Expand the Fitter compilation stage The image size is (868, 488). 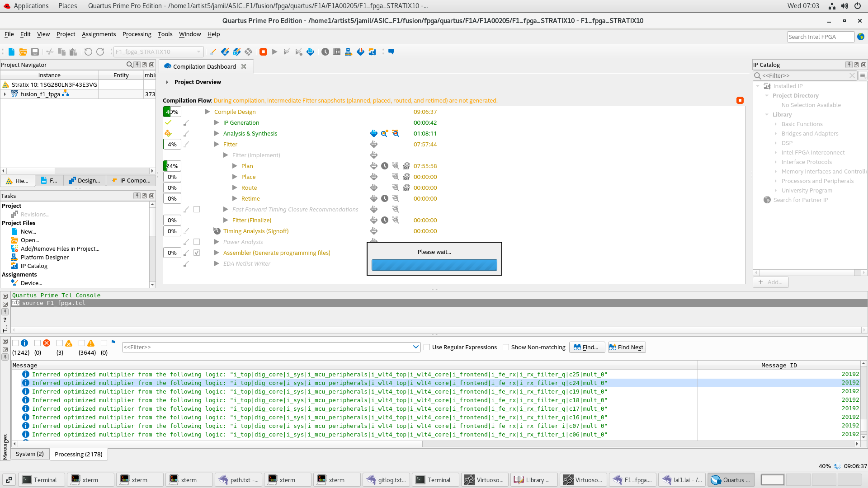217,144
